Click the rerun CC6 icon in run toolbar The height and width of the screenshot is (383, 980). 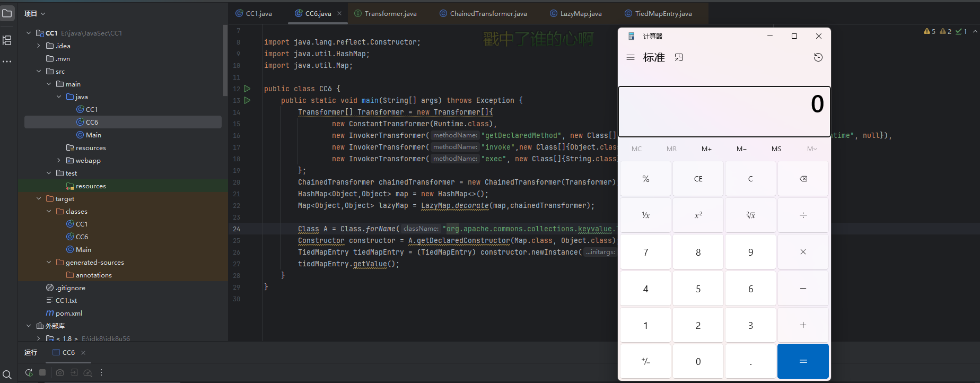pos(29,373)
